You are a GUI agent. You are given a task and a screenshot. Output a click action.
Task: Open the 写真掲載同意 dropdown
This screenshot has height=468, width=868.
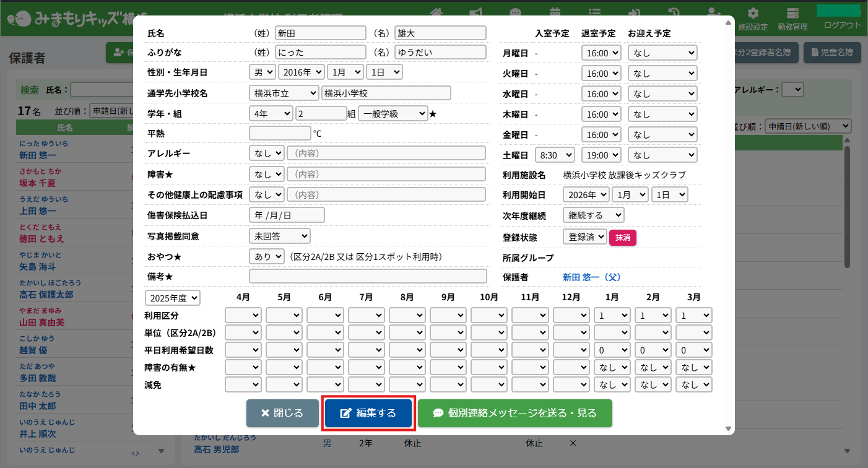point(279,236)
